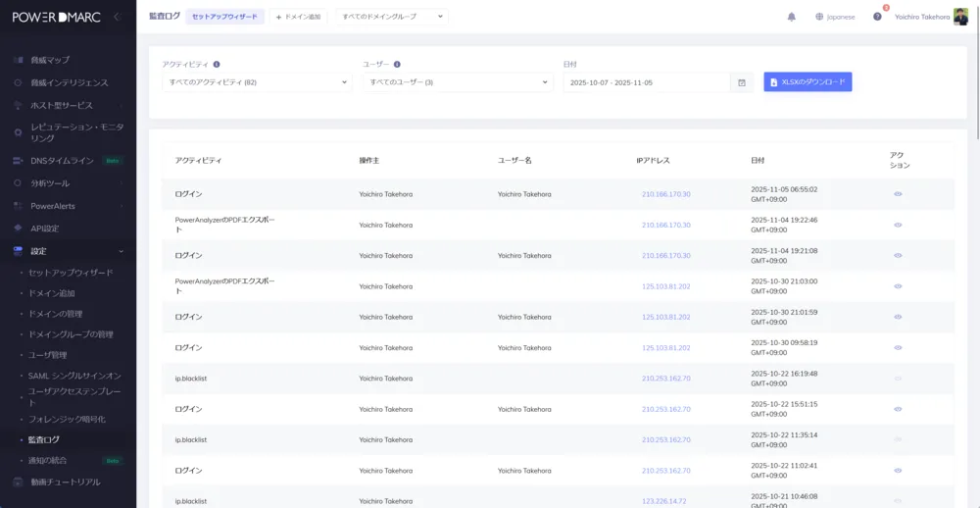Click the date range input field

[647, 82]
